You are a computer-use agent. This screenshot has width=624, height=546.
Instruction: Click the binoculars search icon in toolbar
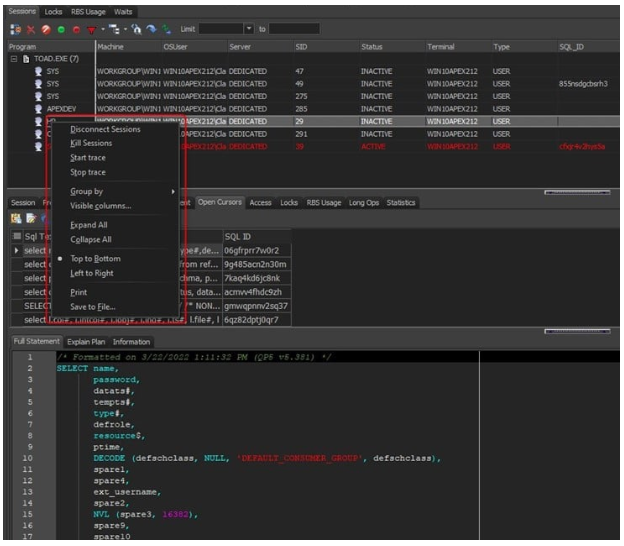(136, 29)
